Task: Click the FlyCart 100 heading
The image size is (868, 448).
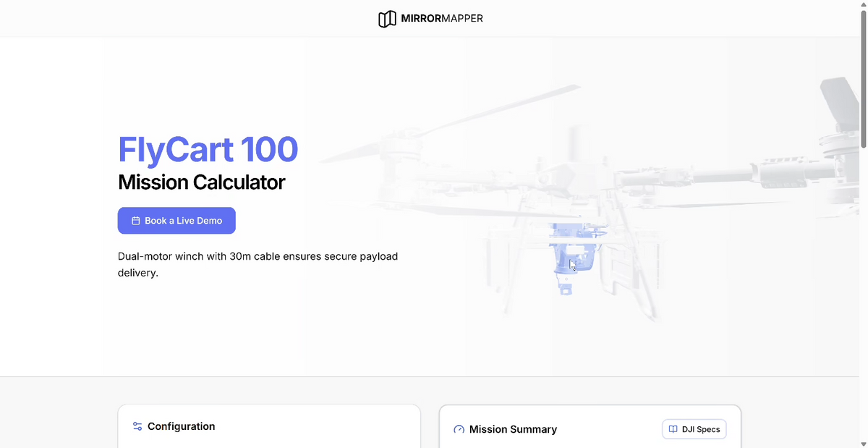Action: [208, 149]
